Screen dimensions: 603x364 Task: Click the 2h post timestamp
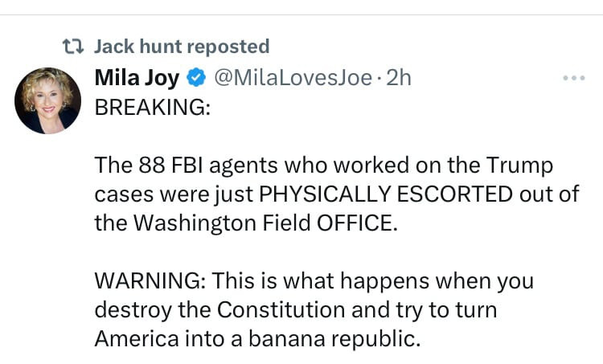(x=398, y=78)
